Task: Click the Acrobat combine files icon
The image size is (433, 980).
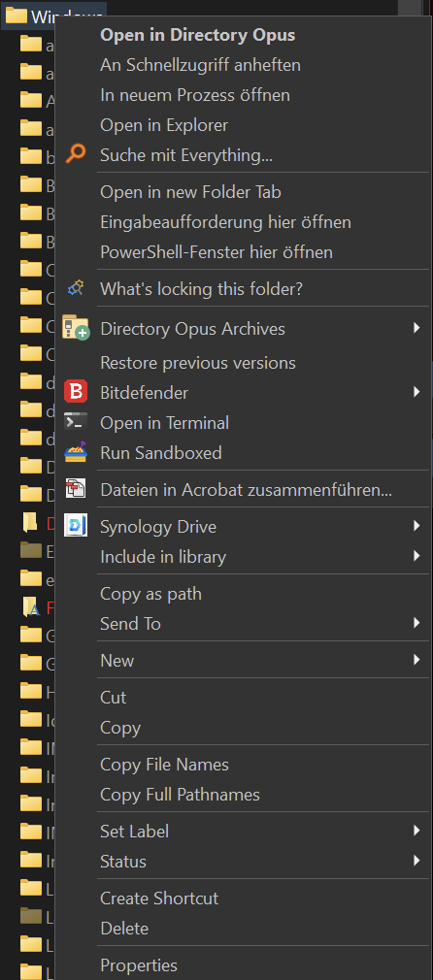Action: [76, 489]
